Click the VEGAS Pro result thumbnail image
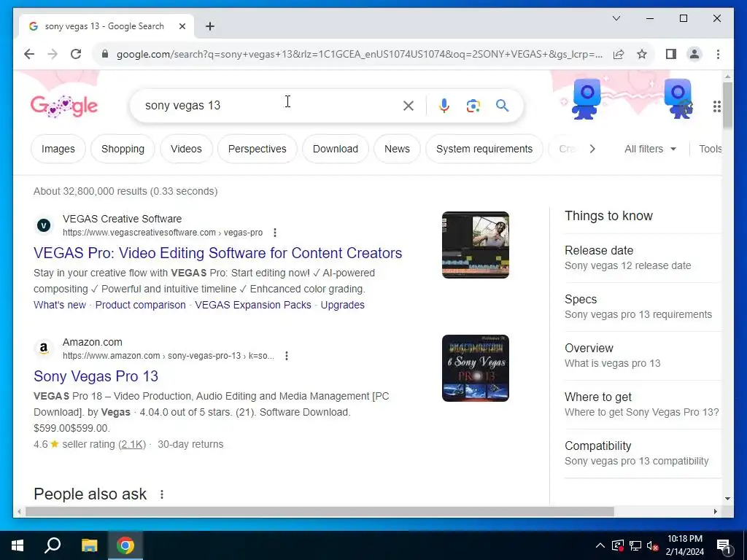Viewport: 747px width, 560px height. click(x=476, y=245)
